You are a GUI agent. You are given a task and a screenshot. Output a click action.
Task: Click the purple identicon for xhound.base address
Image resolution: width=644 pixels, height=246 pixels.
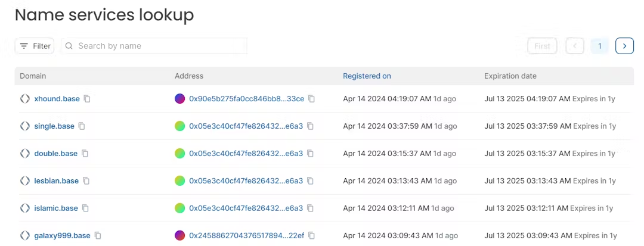point(180,99)
